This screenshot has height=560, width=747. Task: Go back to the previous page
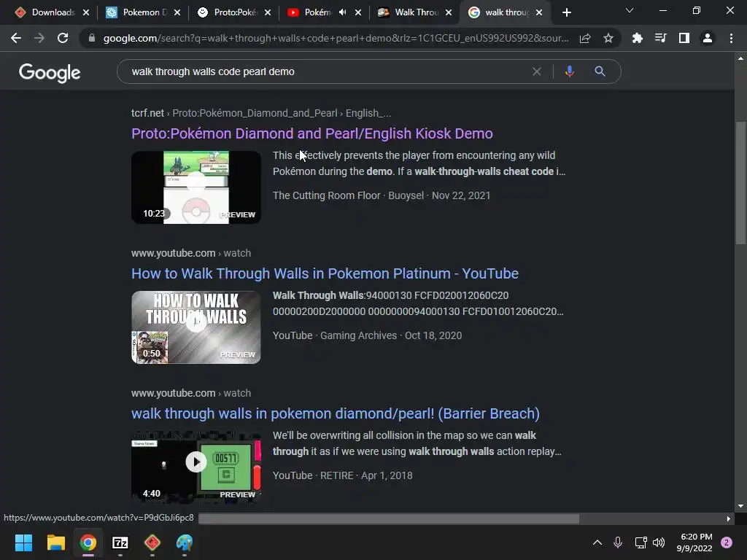(16, 38)
